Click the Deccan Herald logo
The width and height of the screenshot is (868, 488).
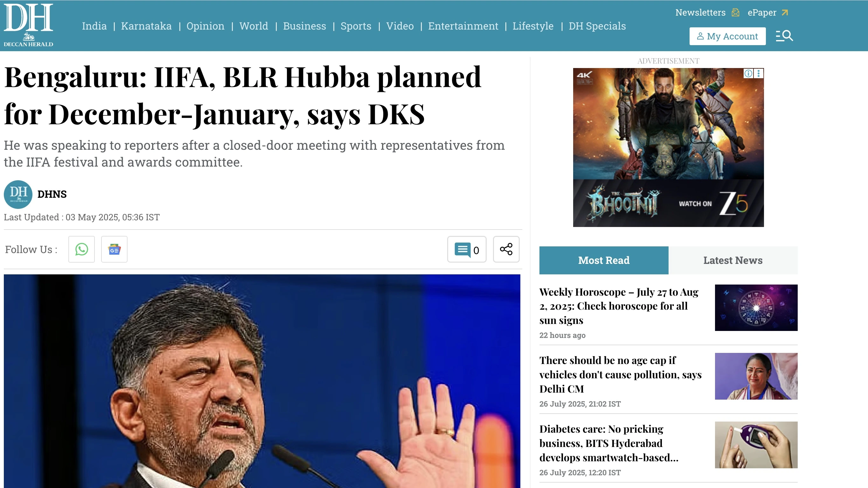28,25
